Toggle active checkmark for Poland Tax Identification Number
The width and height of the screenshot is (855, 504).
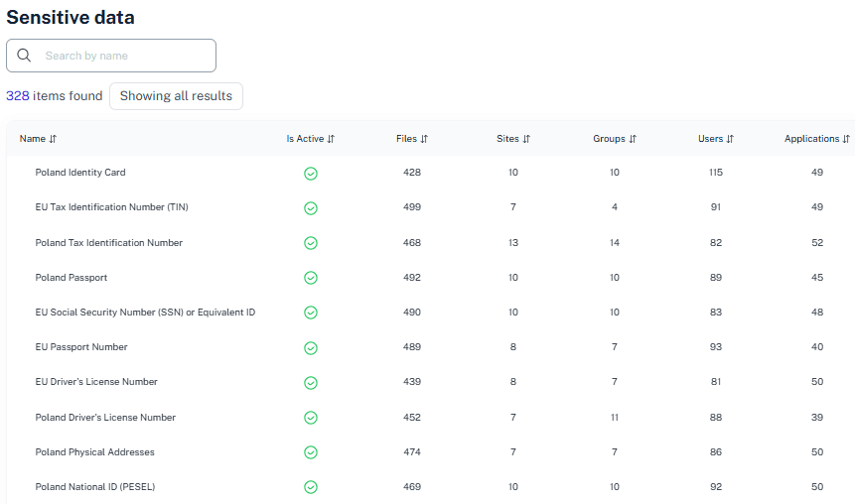[311, 243]
